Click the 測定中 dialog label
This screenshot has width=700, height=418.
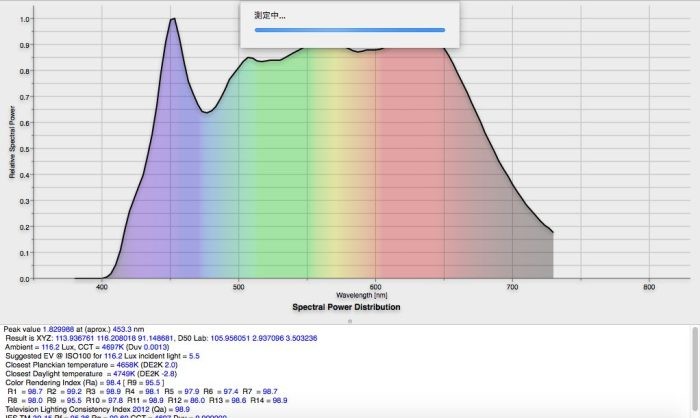270,15
